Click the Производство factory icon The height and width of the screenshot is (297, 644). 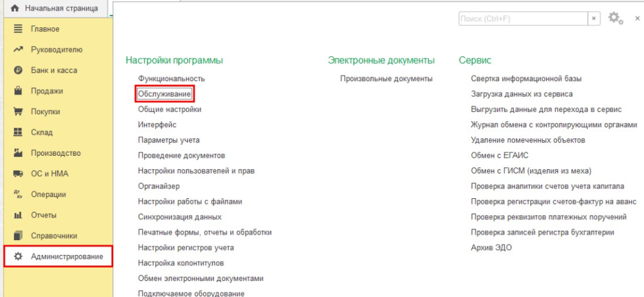[x=18, y=153]
